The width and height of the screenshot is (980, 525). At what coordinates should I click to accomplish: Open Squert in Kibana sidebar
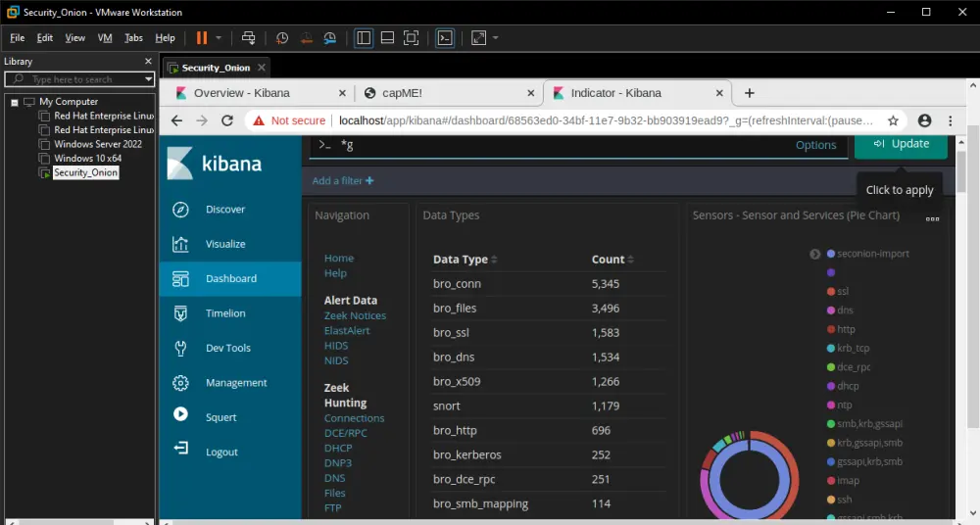tap(230, 417)
